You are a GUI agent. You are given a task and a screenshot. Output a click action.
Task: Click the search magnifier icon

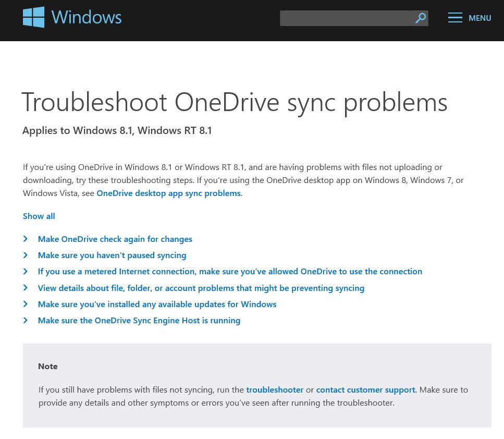coord(421,18)
